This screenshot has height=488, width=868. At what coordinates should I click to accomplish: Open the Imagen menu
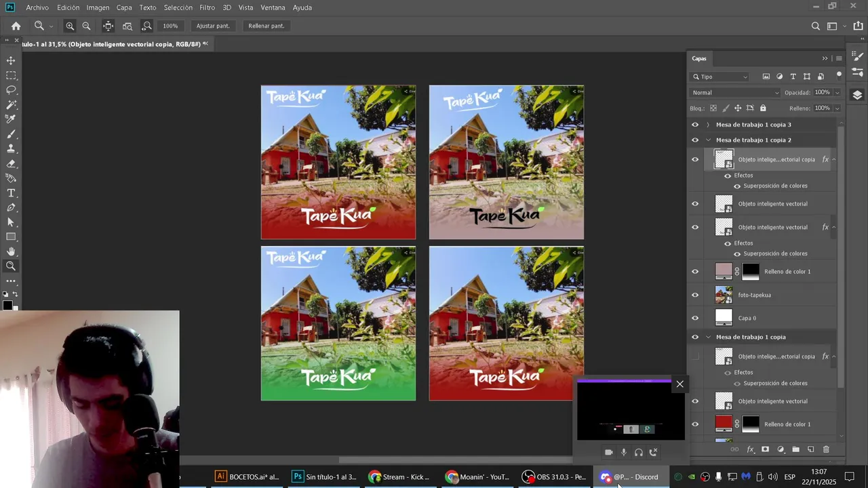[x=98, y=7]
